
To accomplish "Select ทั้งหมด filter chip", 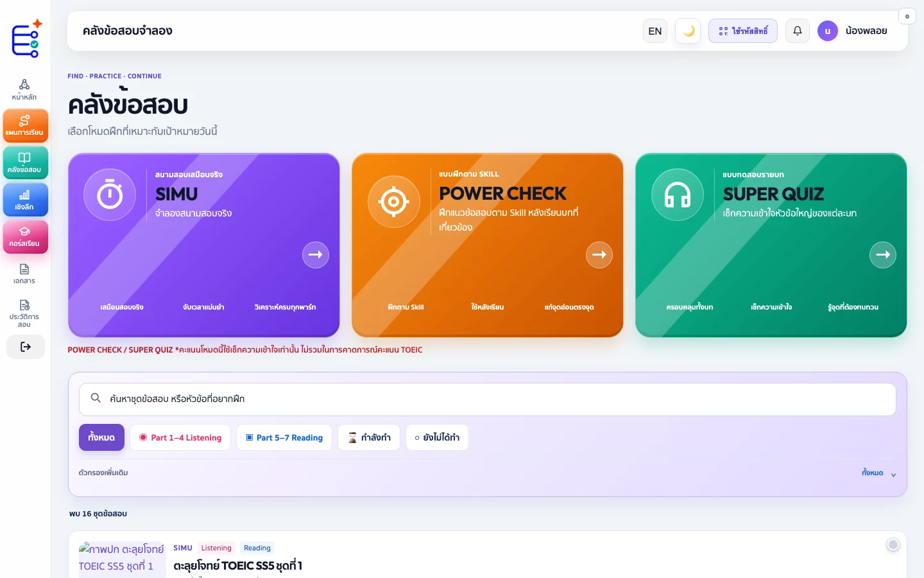I will (x=101, y=437).
